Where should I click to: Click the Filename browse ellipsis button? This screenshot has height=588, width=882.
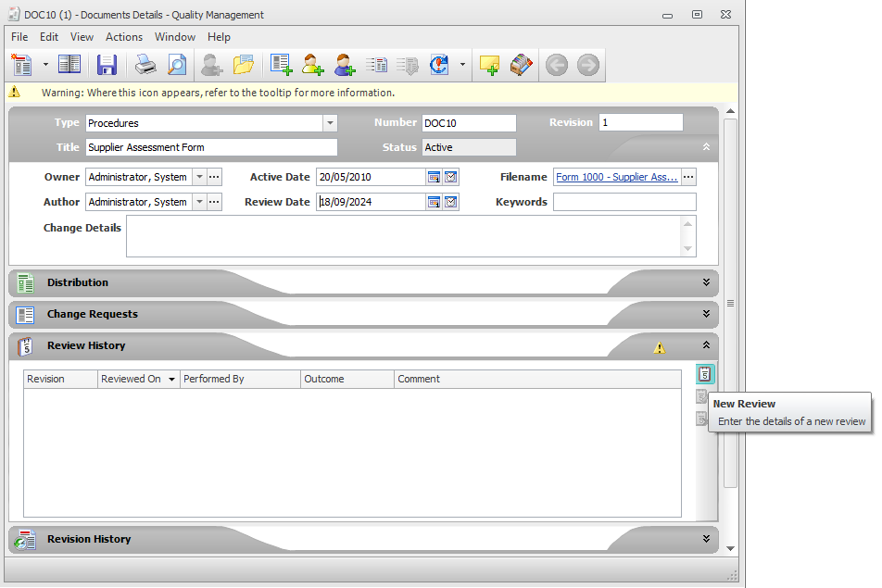tap(688, 177)
